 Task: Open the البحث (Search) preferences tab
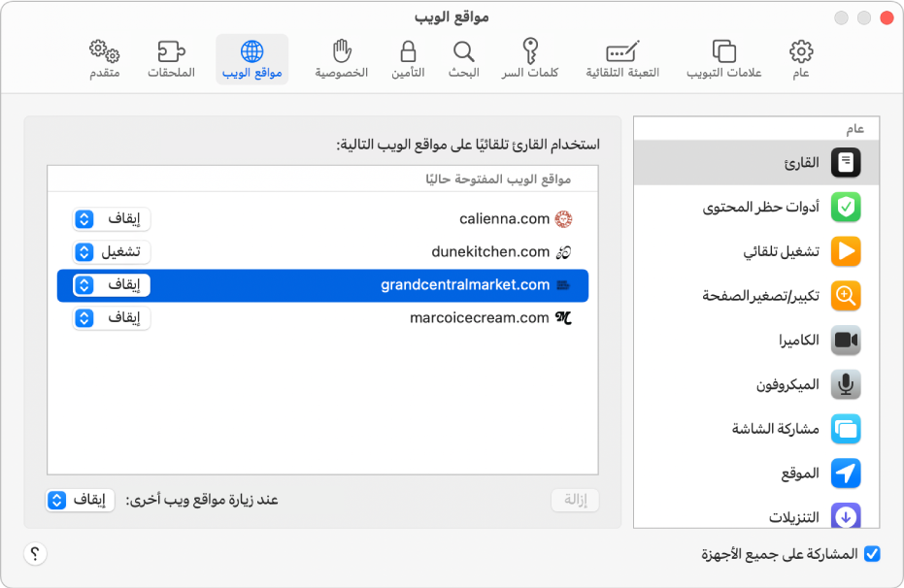coord(463,59)
